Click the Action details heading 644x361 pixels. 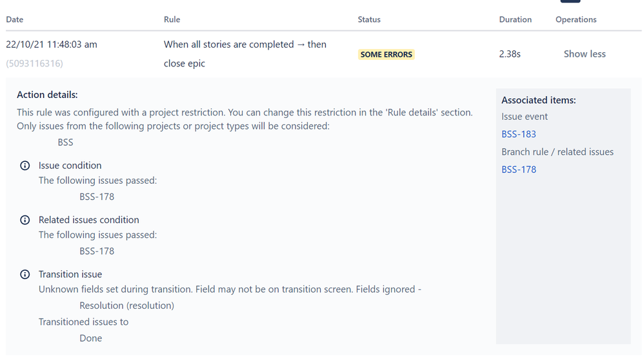(x=47, y=95)
